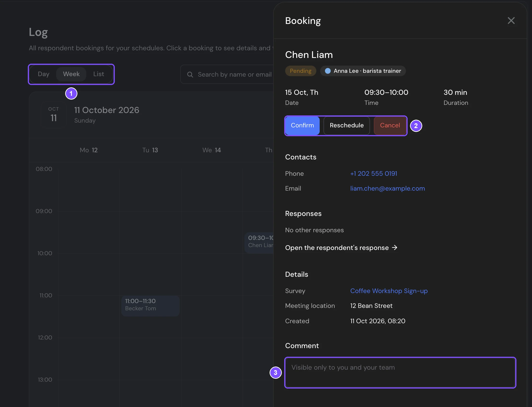The width and height of the screenshot is (532, 407).
Task: Switch to List view
Action: click(x=99, y=74)
